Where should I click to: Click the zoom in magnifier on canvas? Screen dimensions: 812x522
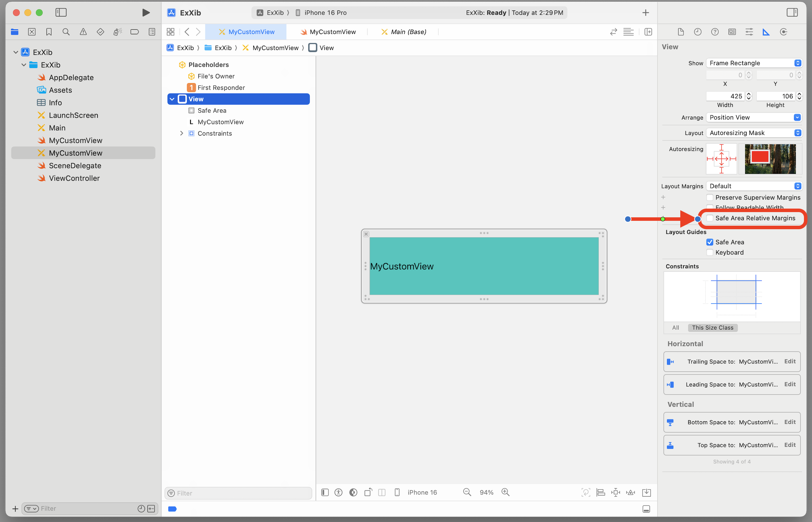coord(505,492)
